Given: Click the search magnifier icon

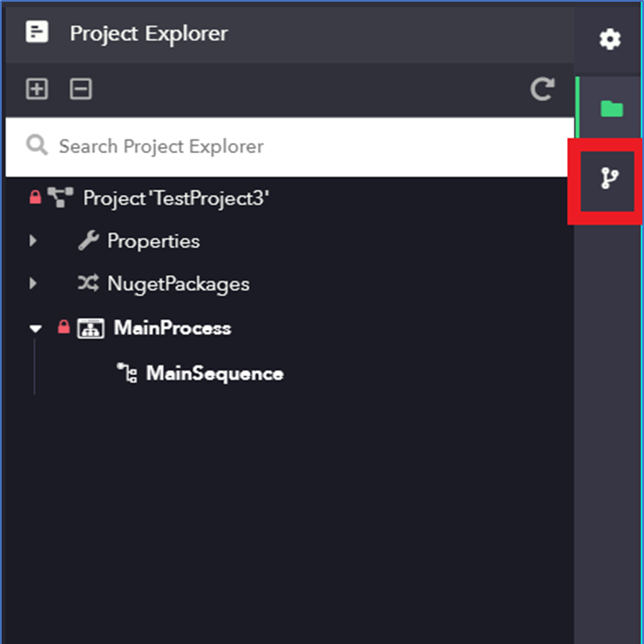Looking at the screenshot, I should point(37,145).
